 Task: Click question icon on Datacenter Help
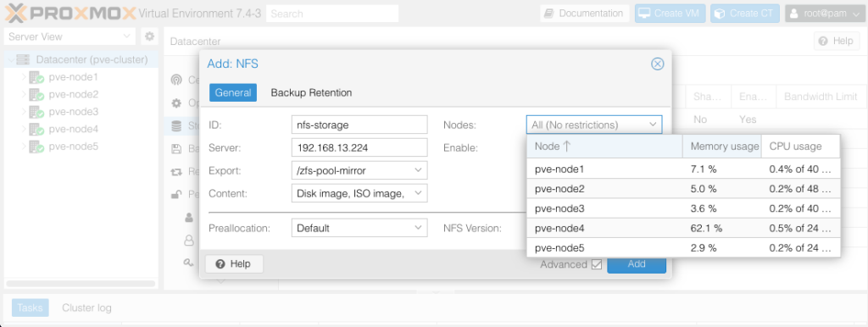(823, 41)
